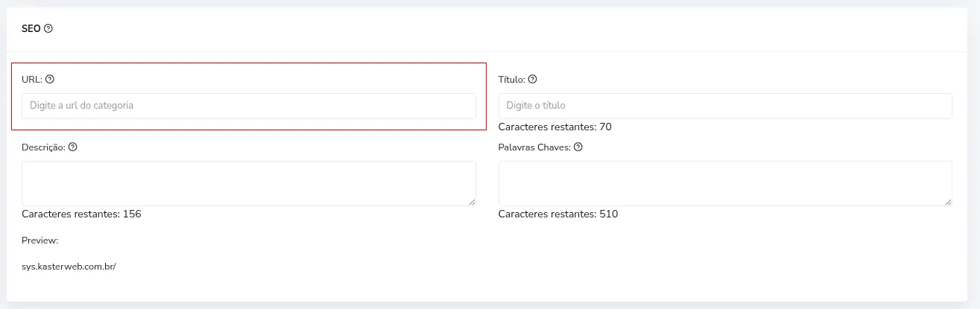Click the SEO section heading

[31, 29]
